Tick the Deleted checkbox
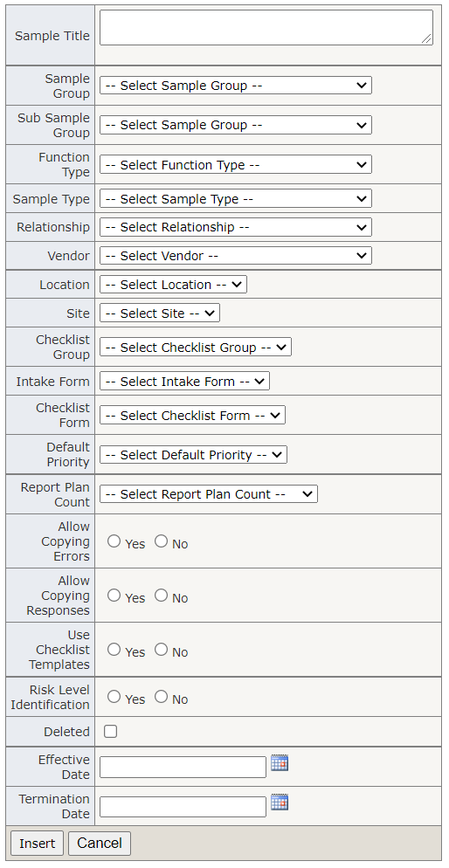 [111, 732]
